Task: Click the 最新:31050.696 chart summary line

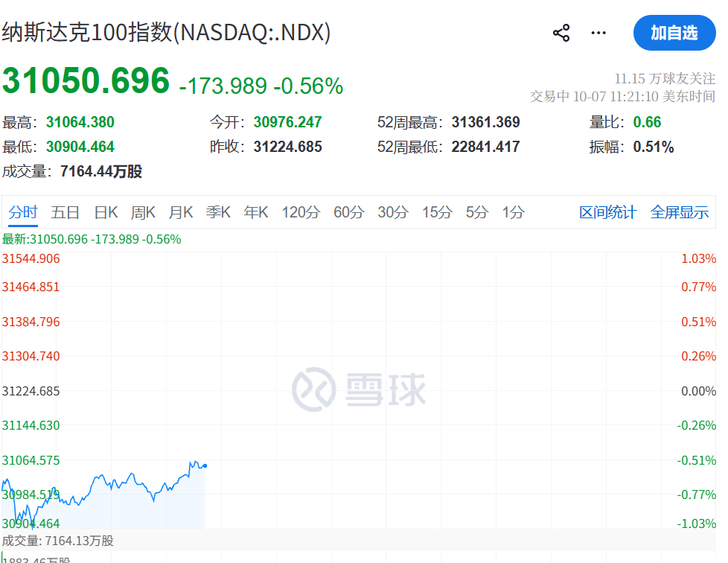Action: pos(92,239)
